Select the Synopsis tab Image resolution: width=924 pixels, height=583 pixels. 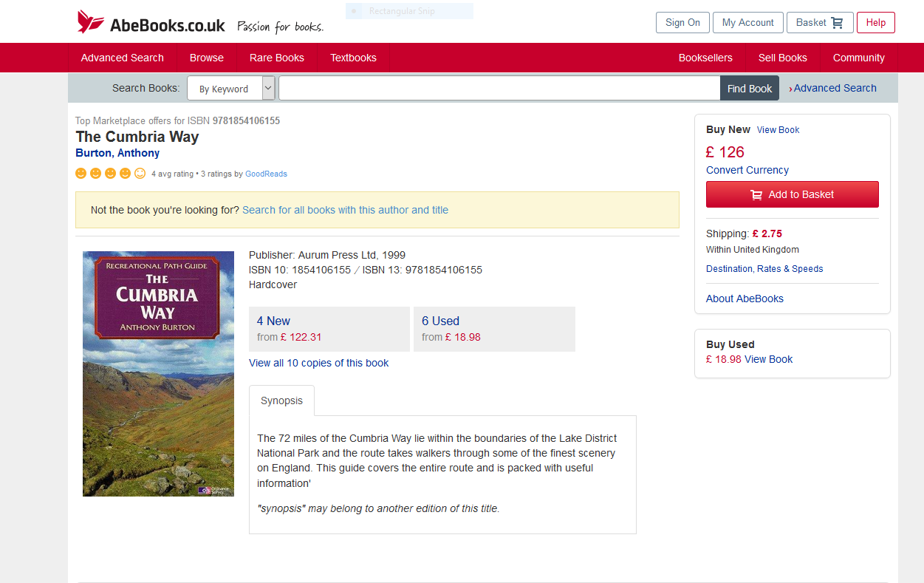281,400
